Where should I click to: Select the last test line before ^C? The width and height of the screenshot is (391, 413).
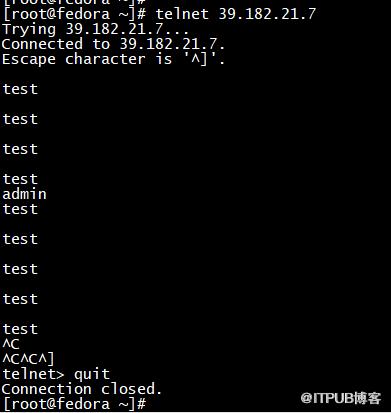click(20, 329)
